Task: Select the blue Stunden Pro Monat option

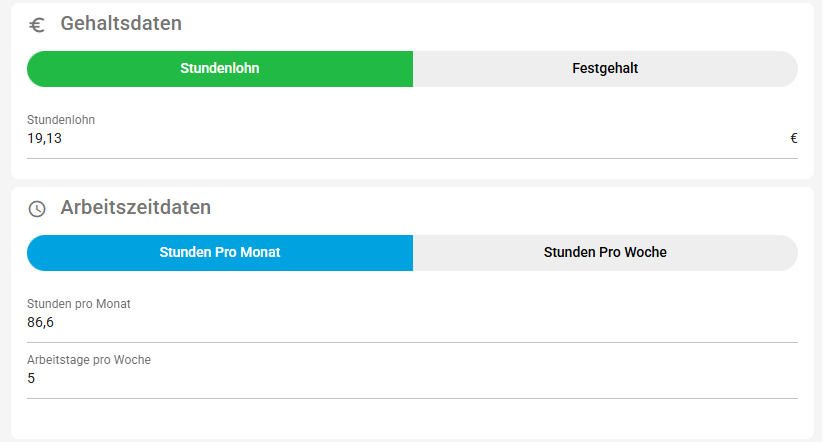Action: pos(220,253)
